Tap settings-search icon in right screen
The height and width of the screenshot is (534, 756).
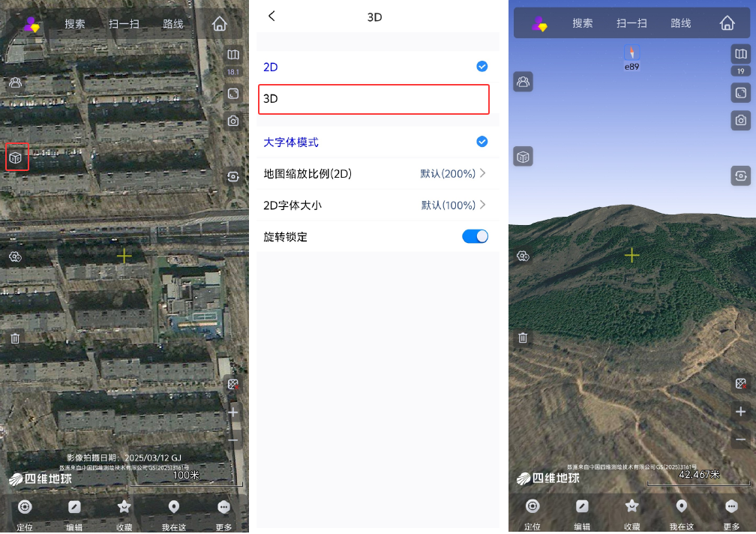(523, 256)
